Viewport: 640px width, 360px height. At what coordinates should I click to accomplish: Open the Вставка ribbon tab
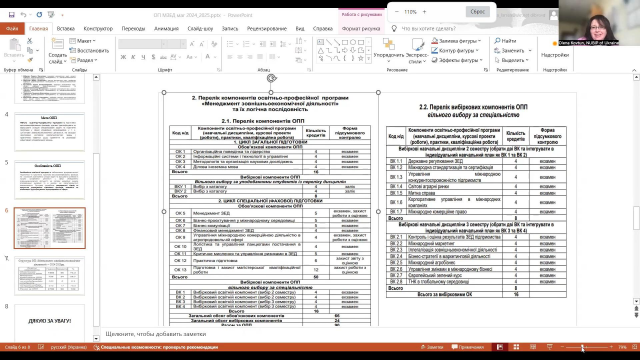click(x=66, y=29)
